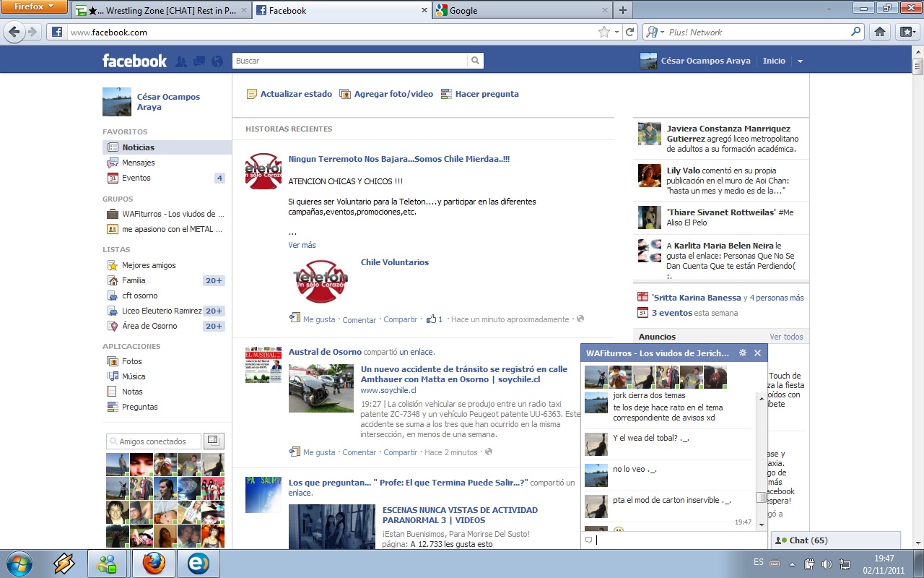Open Chile Voluntarios link
Viewport: 924px width, 578px height.
395,262
